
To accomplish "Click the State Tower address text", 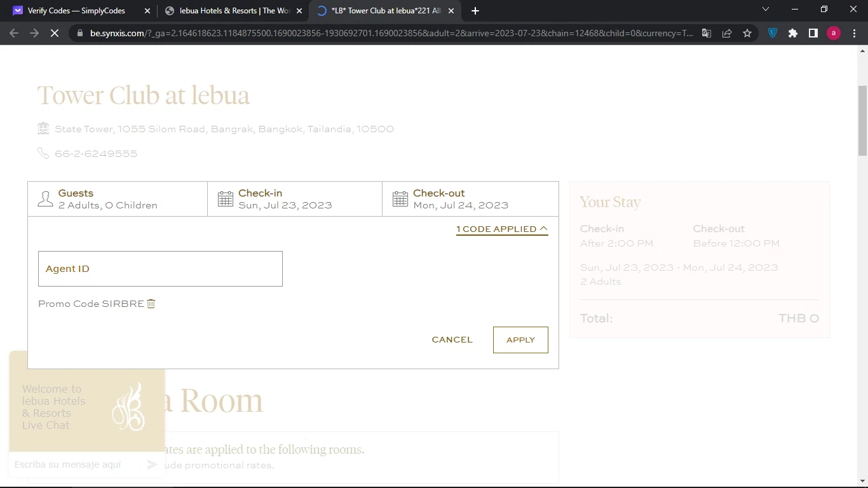I will coord(224,129).
